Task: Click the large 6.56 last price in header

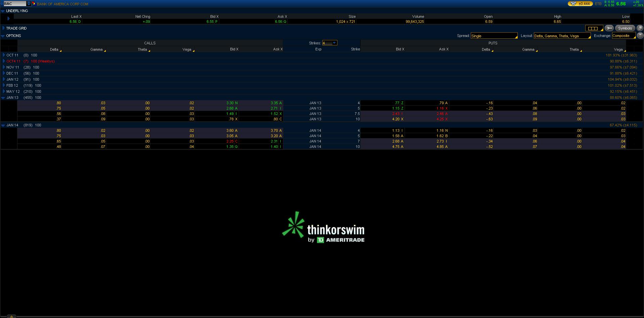Action: 621,4
